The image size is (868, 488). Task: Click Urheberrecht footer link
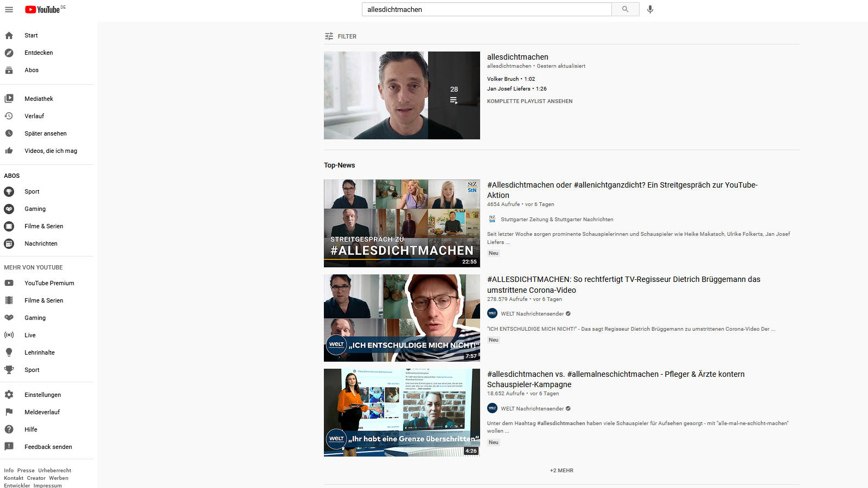[x=55, y=471]
